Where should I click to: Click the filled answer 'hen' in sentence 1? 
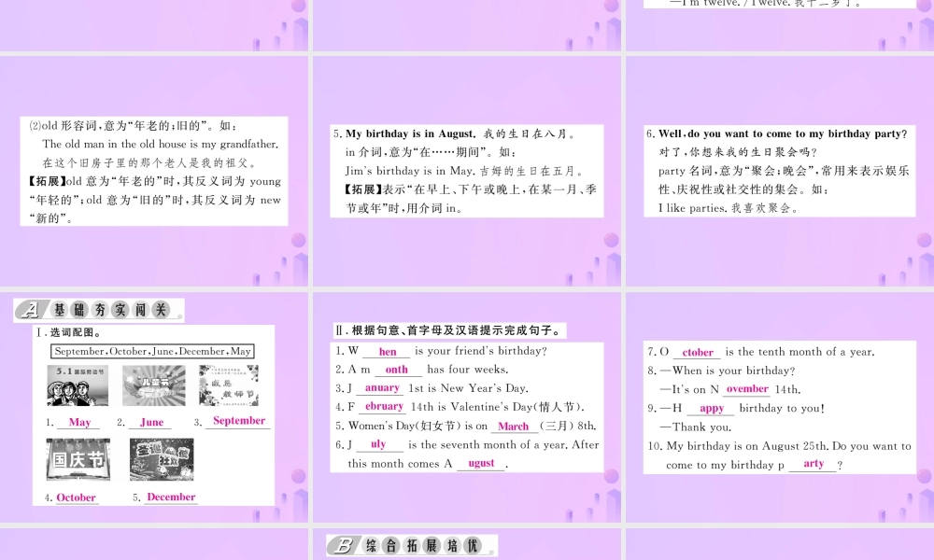pyautogui.click(x=388, y=352)
